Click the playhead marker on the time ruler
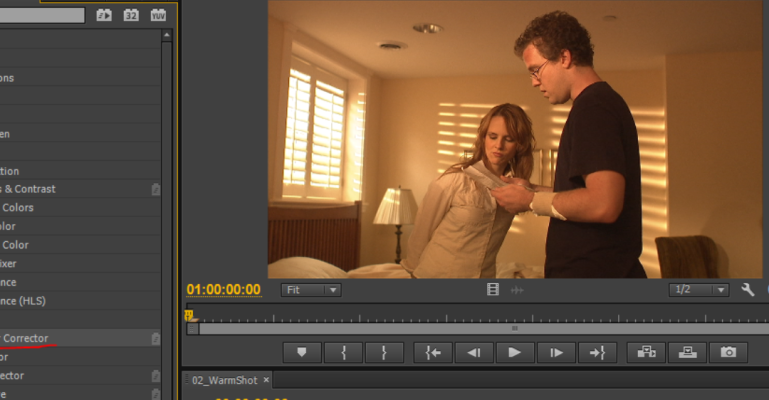The width and height of the screenshot is (769, 400). tap(188, 316)
